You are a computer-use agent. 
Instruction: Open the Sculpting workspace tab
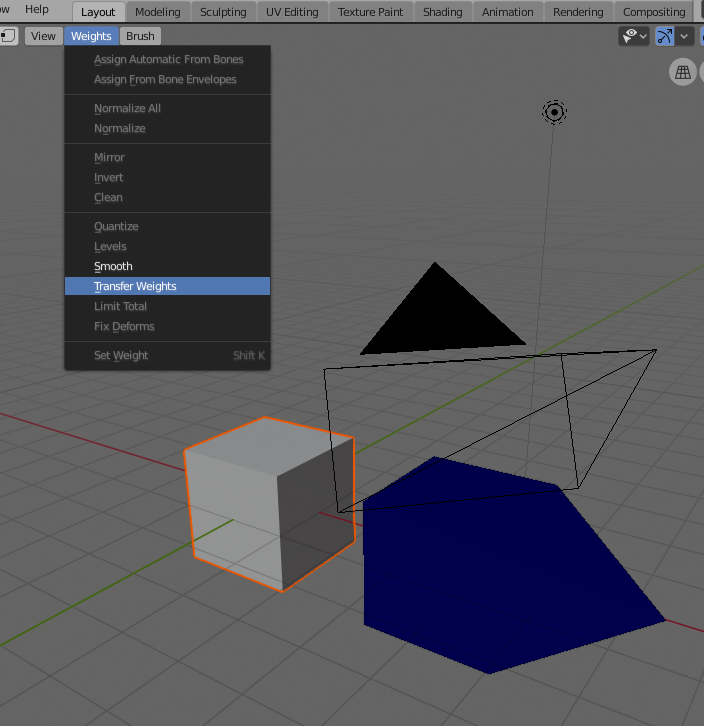pyautogui.click(x=223, y=12)
